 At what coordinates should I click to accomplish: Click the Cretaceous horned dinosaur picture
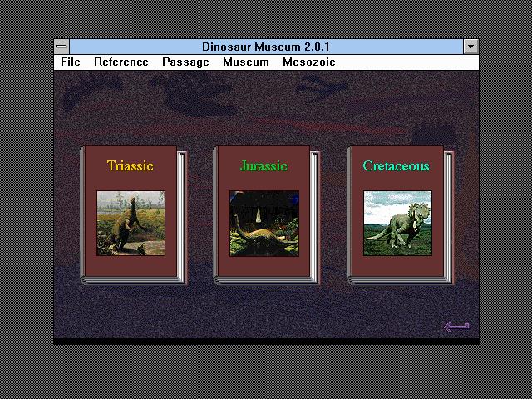point(397,224)
